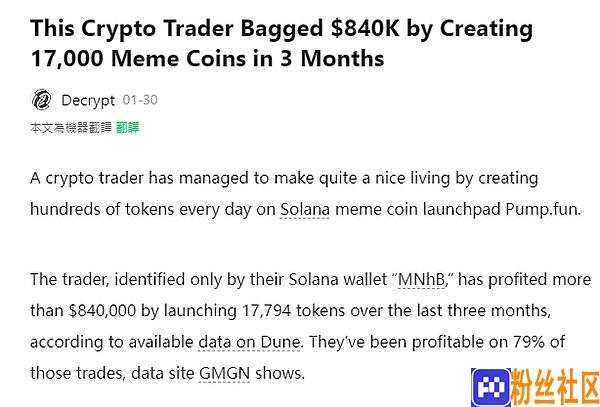
Task: Open the data on Dune link
Action: (x=249, y=342)
